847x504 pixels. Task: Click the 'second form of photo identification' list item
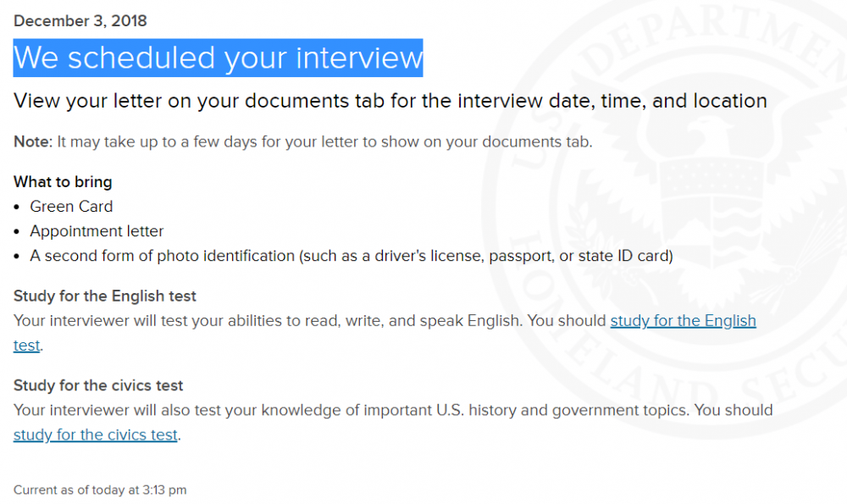(x=352, y=256)
